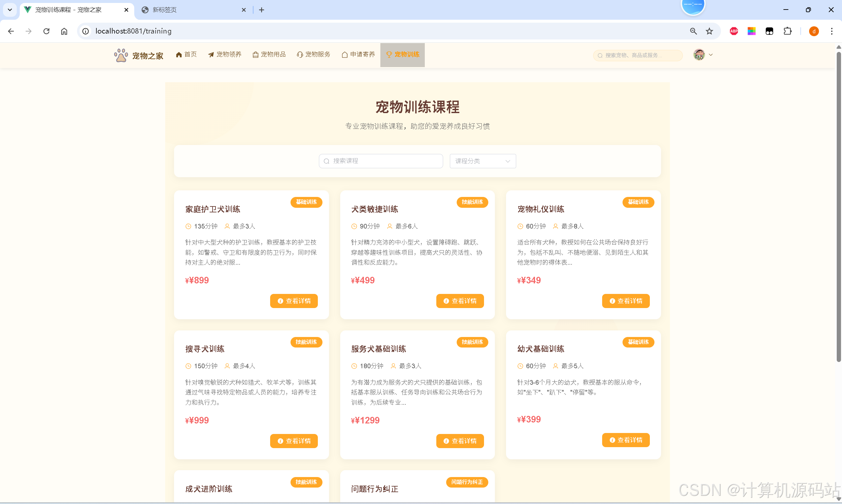Bookmark this page with star icon
This screenshot has height=504, width=842.
click(709, 31)
